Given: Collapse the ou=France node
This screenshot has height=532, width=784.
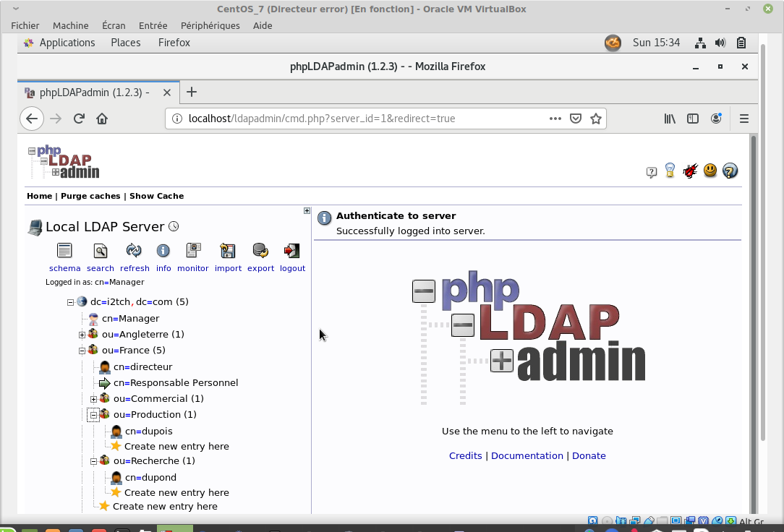Looking at the screenshot, I should click(82, 351).
